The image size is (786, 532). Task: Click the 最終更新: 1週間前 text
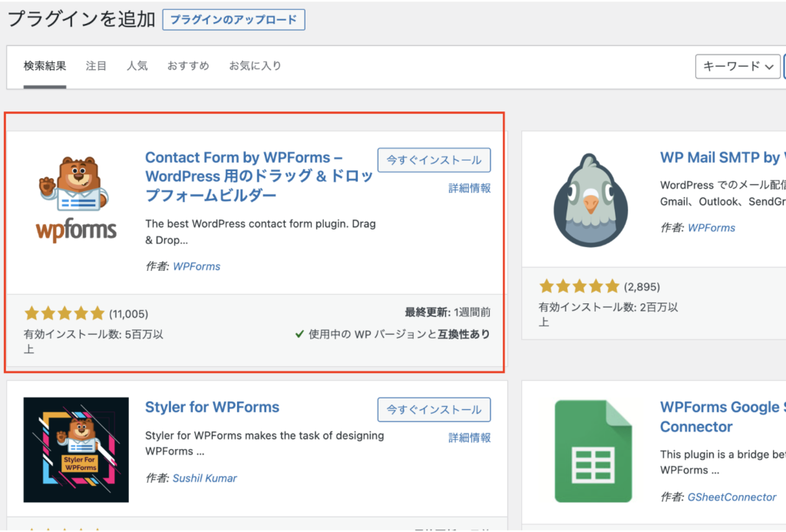pos(447,312)
